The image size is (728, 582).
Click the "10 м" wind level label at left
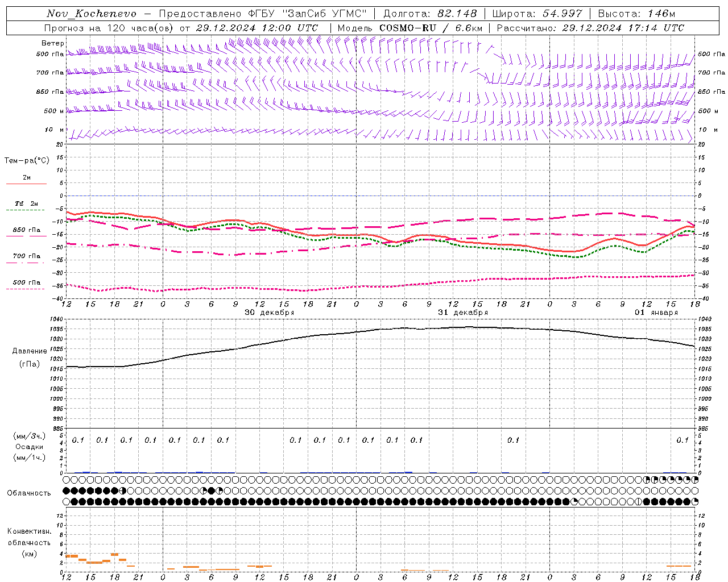click(55, 130)
